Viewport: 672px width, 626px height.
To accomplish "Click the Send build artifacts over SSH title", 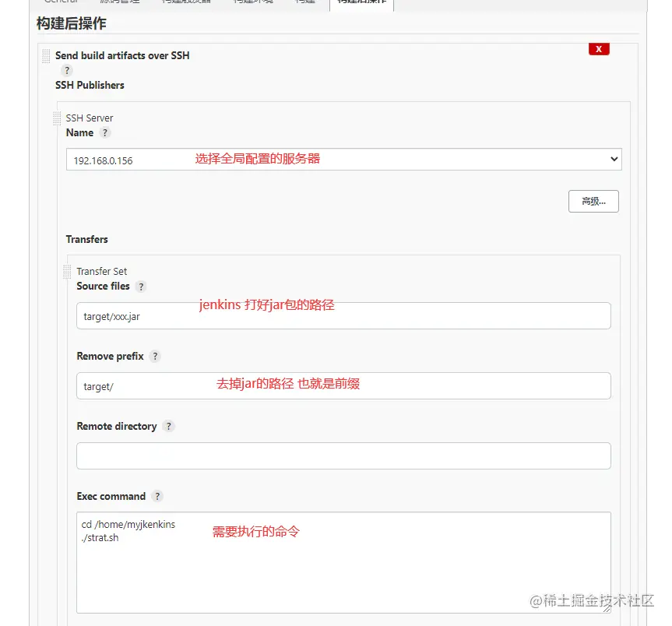I will tap(122, 56).
